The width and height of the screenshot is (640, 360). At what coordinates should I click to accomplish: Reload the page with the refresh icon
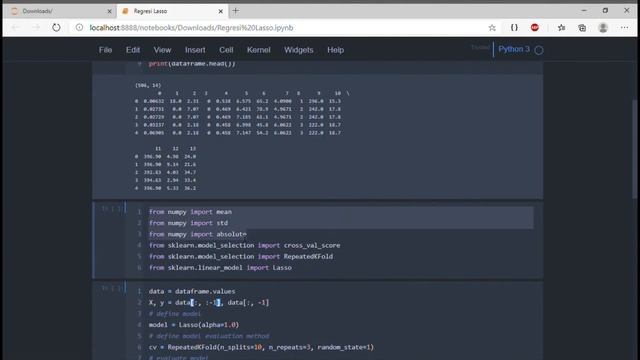tap(56, 28)
